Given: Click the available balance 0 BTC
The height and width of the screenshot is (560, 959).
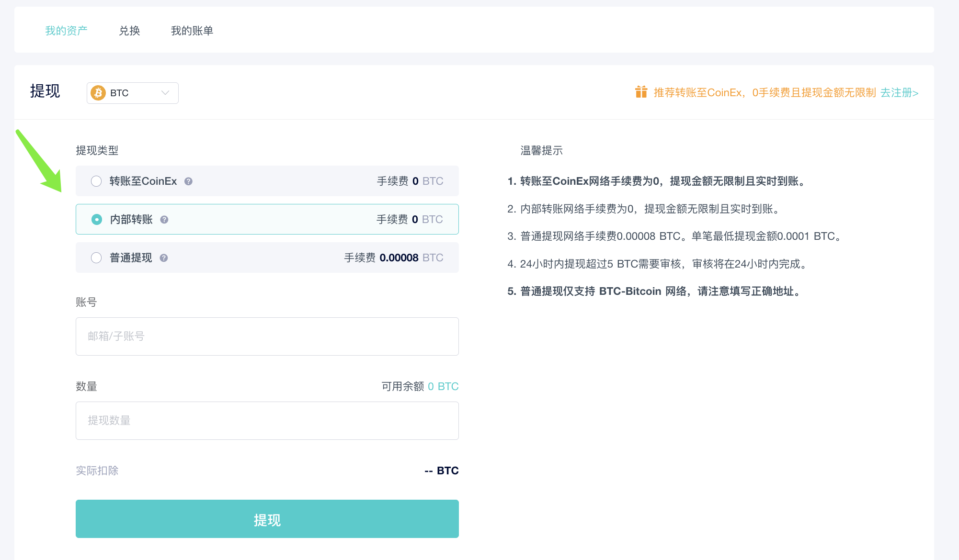Looking at the screenshot, I should tap(443, 386).
